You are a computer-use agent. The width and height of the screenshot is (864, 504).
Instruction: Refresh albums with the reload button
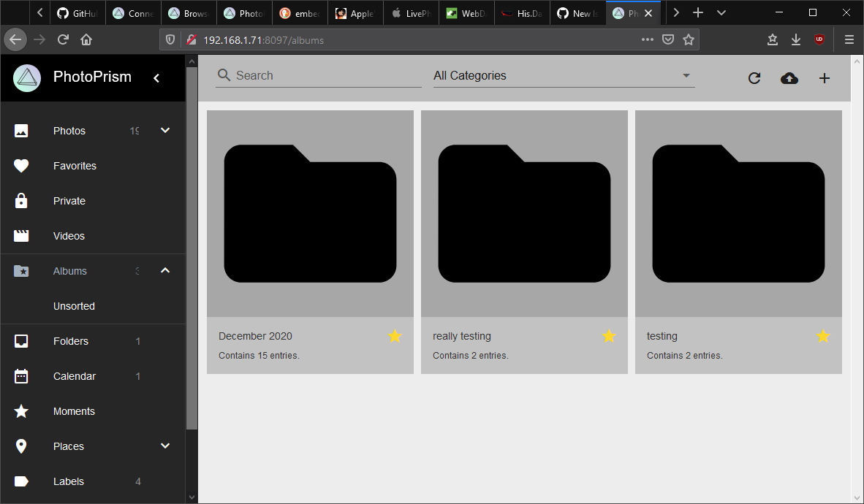[754, 78]
